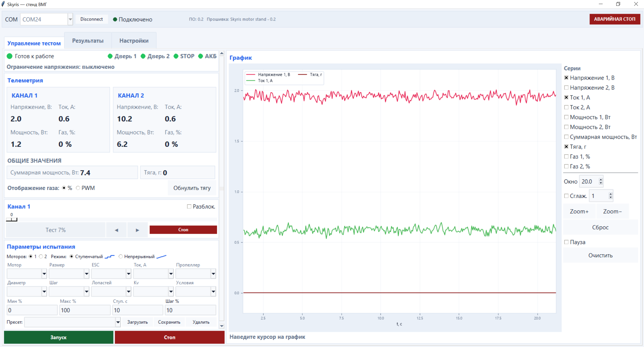
Task: Open the Настройки tab
Action: coord(134,41)
